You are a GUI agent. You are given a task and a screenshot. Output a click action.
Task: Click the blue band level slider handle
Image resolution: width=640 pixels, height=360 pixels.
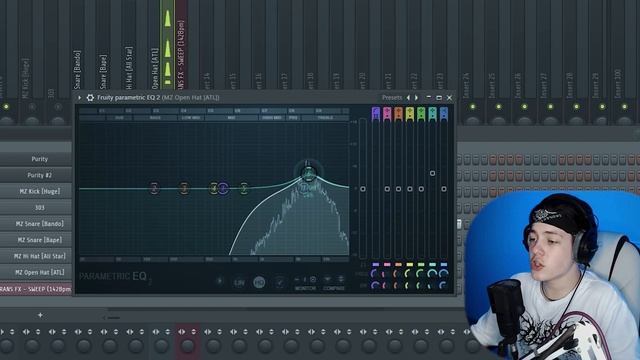(x=444, y=189)
